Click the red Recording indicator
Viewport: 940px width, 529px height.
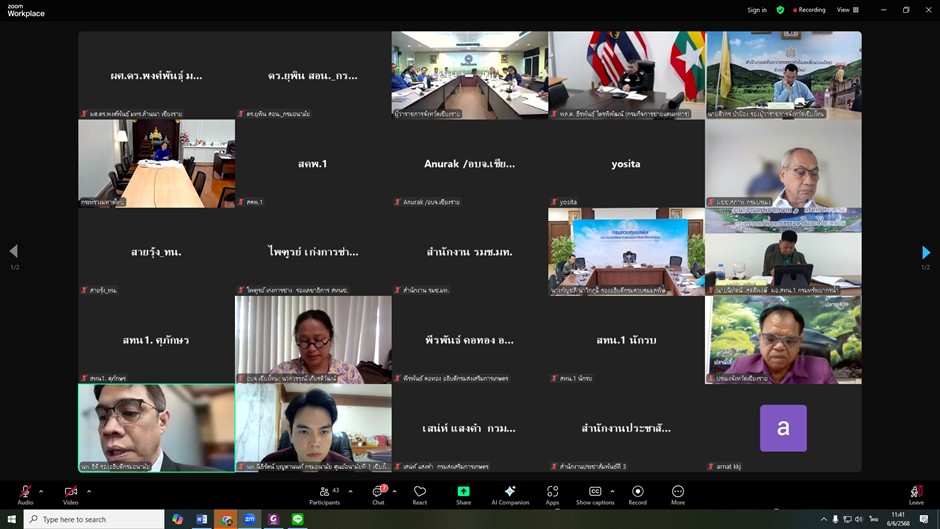(809, 10)
